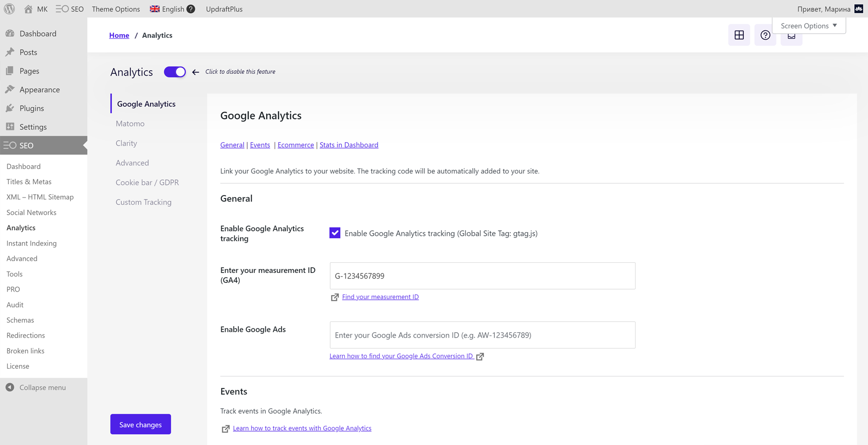Open the SEO admin bar menu
This screenshot has width=868, height=445.
coord(70,9)
